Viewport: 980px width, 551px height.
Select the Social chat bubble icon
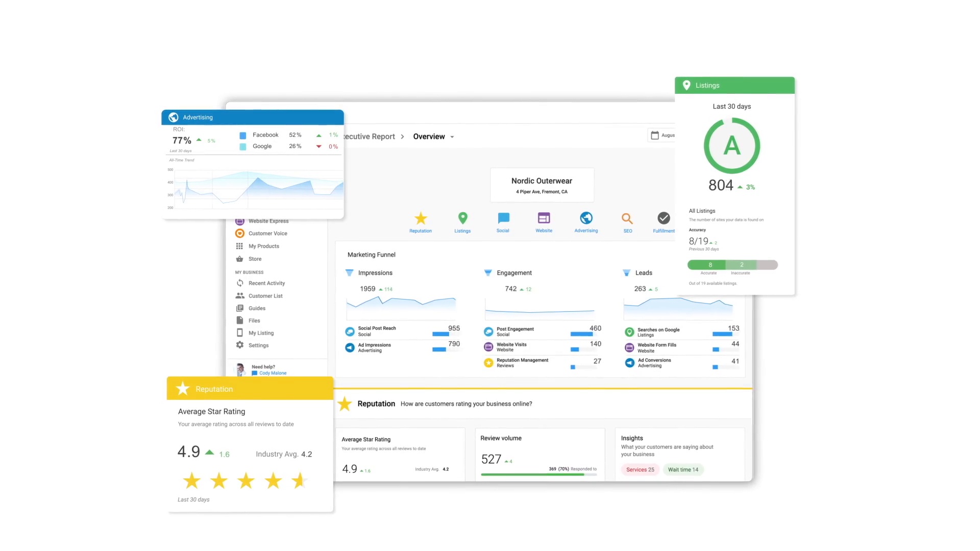click(x=503, y=218)
